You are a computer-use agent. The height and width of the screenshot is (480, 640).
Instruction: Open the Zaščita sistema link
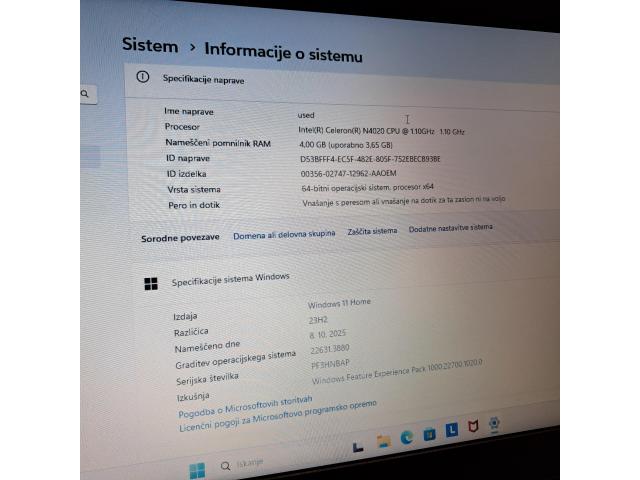click(x=372, y=231)
